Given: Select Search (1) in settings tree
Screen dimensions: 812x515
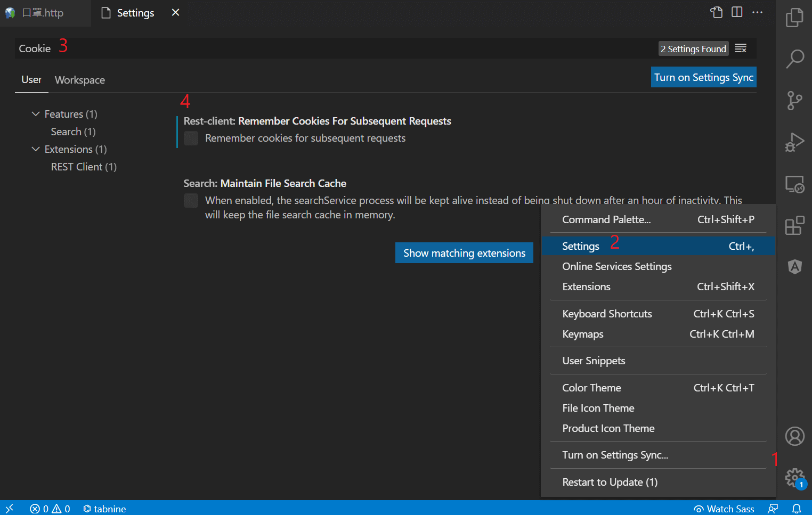Looking at the screenshot, I should (x=73, y=132).
